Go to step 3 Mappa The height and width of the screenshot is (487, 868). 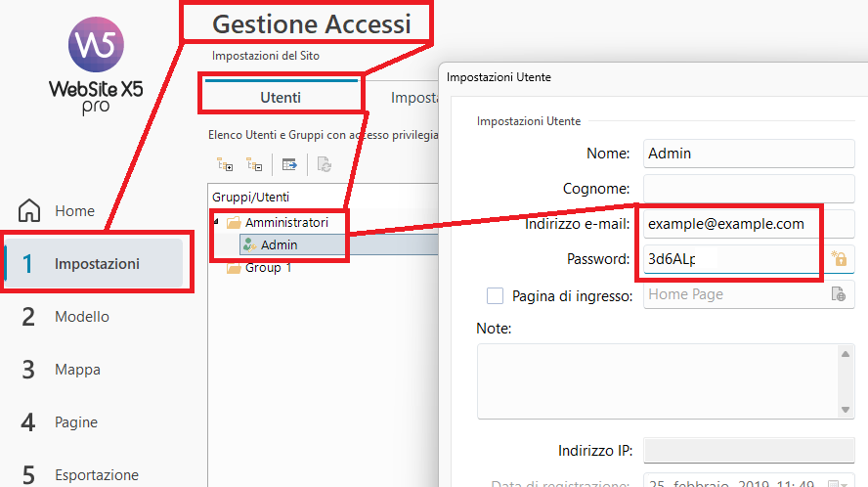pos(77,370)
